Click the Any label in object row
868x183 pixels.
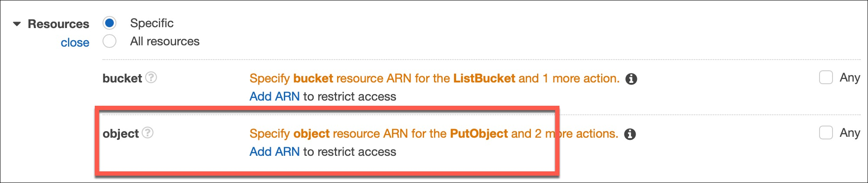[850, 133]
